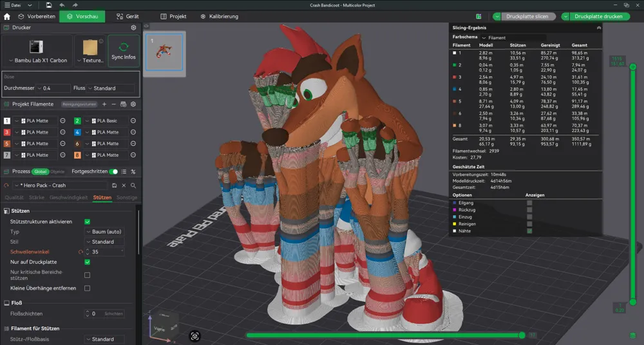Open the Projekt tab
The width and height of the screenshot is (644, 345).
[173, 17]
